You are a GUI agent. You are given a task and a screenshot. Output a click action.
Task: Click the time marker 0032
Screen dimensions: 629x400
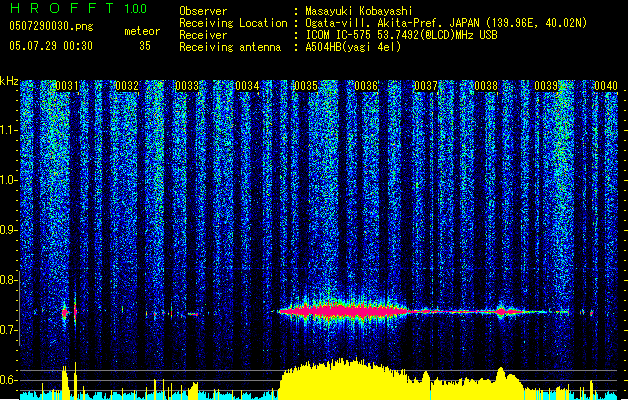click(x=127, y=86)
